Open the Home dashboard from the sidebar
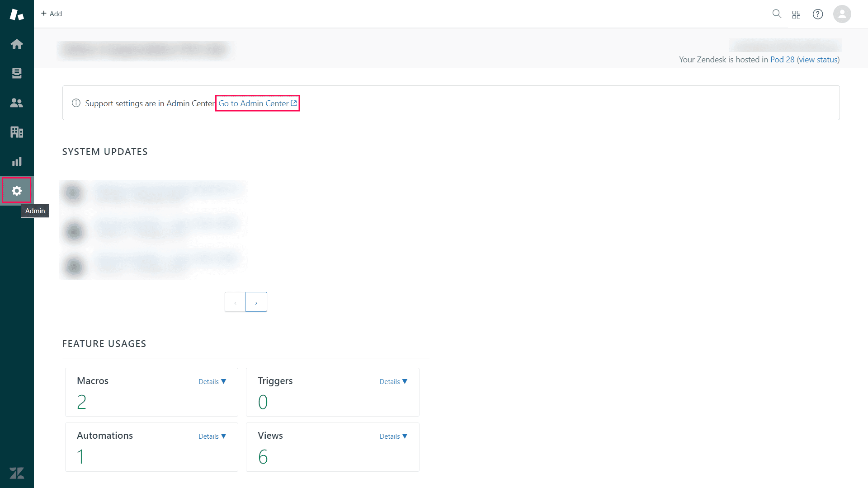Screen dimensions: 868x488 (17, 44)
